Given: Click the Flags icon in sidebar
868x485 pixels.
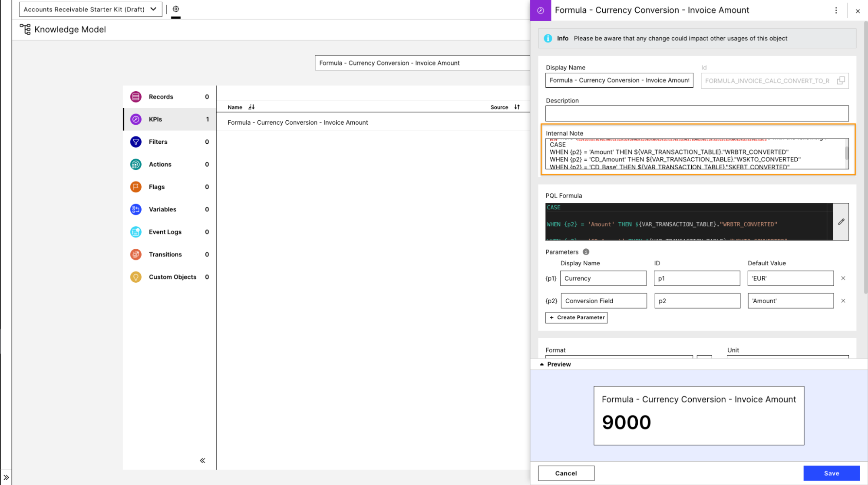Looking at the screenshot, I should coord(136,187).
